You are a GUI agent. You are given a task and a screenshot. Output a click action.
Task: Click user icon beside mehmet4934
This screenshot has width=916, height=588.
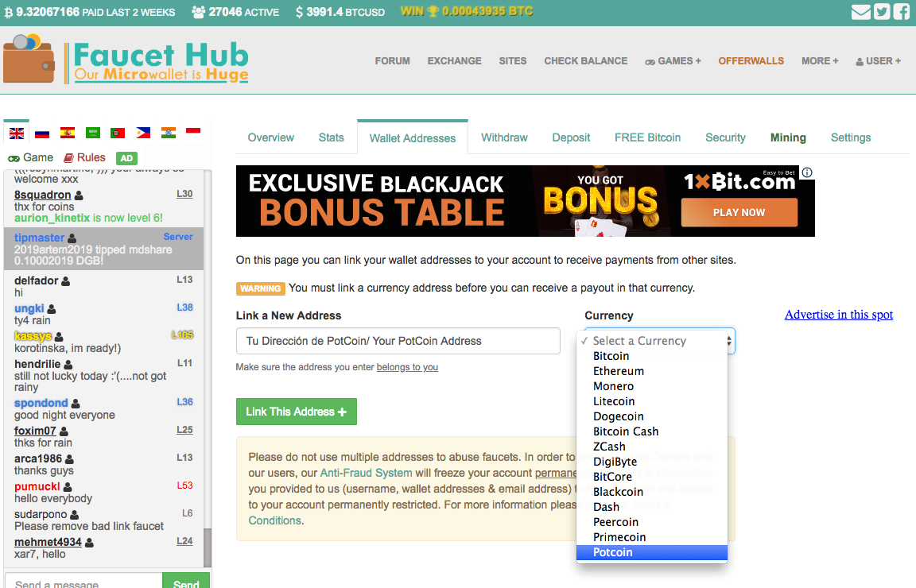pos(89,543)
